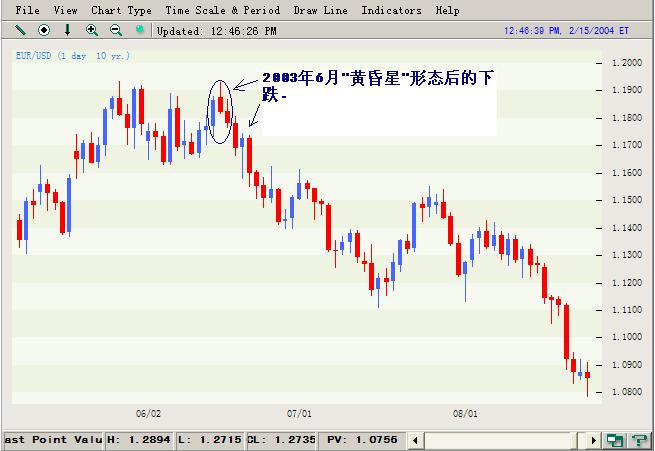Click the 07/01 date axis label
The image size is (655, 451).
[299, 413]
